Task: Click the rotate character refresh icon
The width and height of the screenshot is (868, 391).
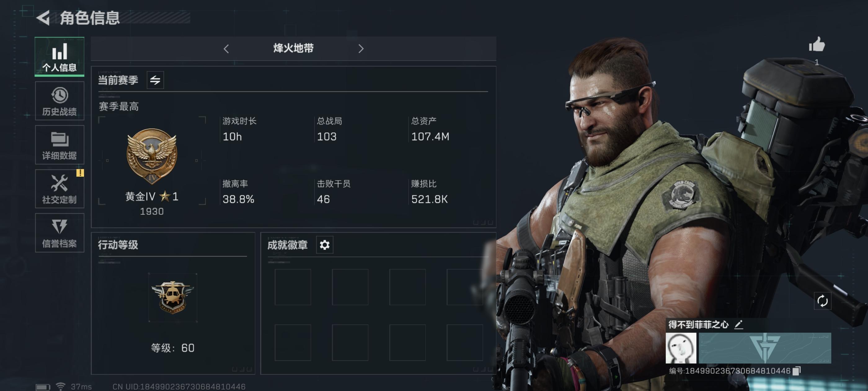Action: (x=822, y=301)
